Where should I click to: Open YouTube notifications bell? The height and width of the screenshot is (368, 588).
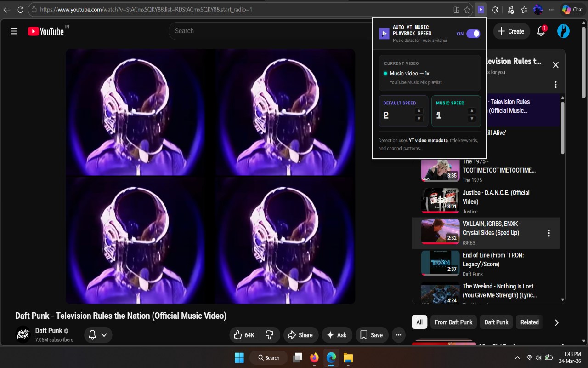click(541, 31)
